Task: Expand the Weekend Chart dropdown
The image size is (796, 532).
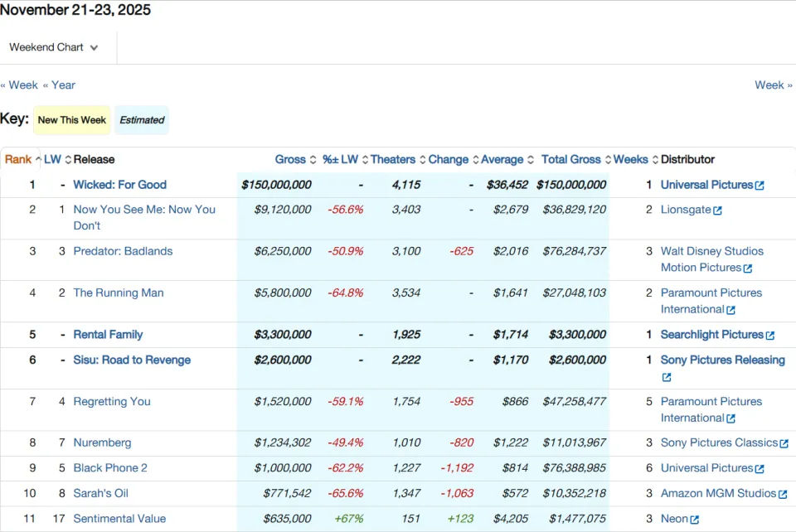Action: [53, 47]
